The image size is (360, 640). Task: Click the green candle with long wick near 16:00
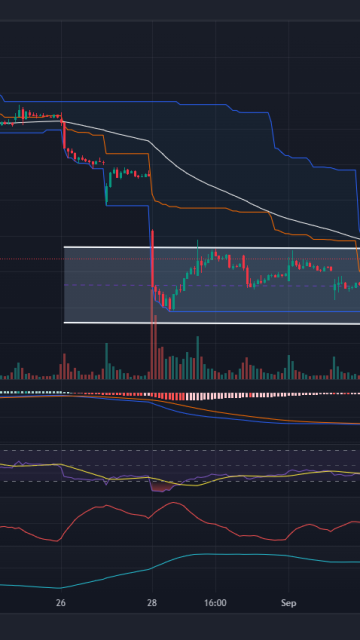click(x=198, y=258)
